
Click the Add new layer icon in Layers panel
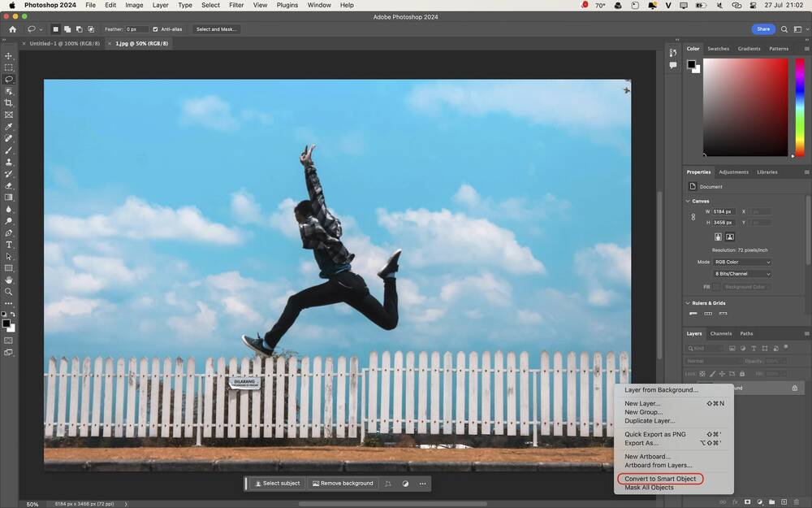pos(784,502)
